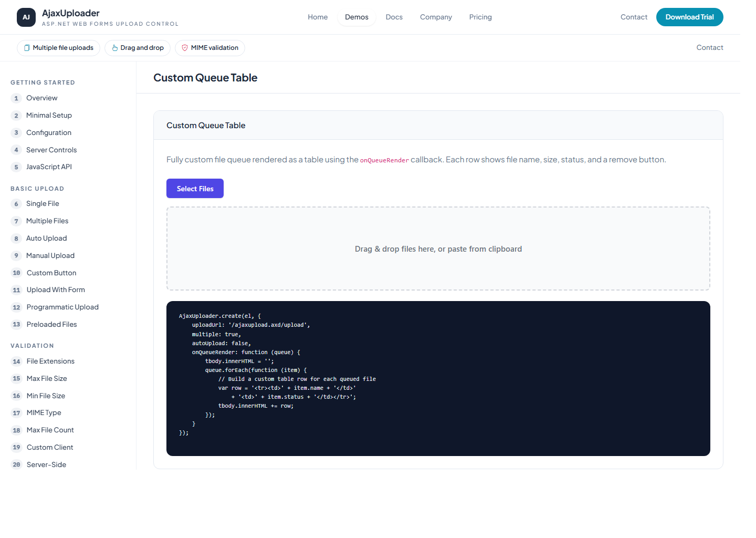Select the Multiple file uploads chip icon
The height and width of the screenshot is (538, 756).
(27, 48)
